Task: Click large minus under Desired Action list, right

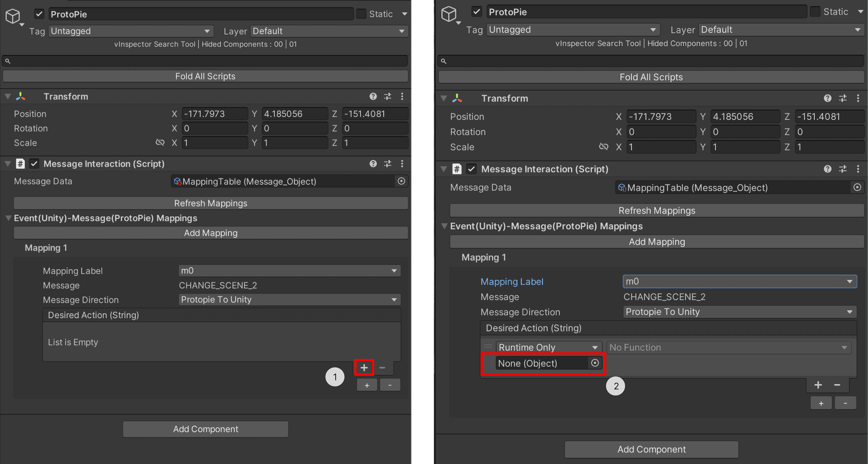Action: pos(837,385)
